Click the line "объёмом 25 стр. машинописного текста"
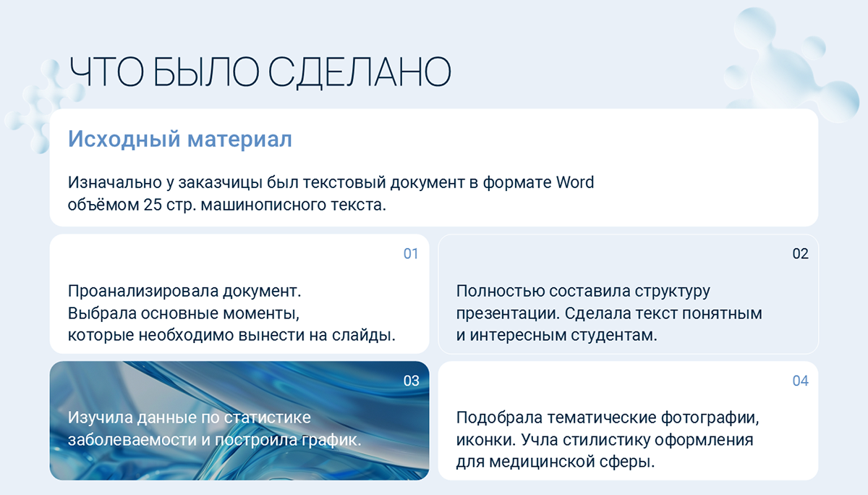The height and width of the screenshot is (495, 868). pos(227,205)
